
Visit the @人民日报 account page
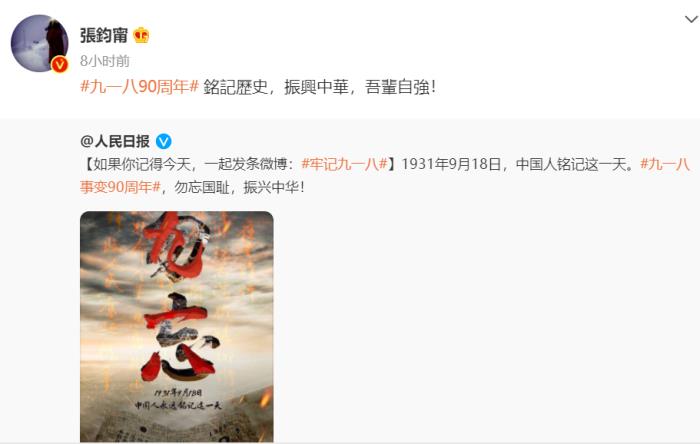click(115, 141)
